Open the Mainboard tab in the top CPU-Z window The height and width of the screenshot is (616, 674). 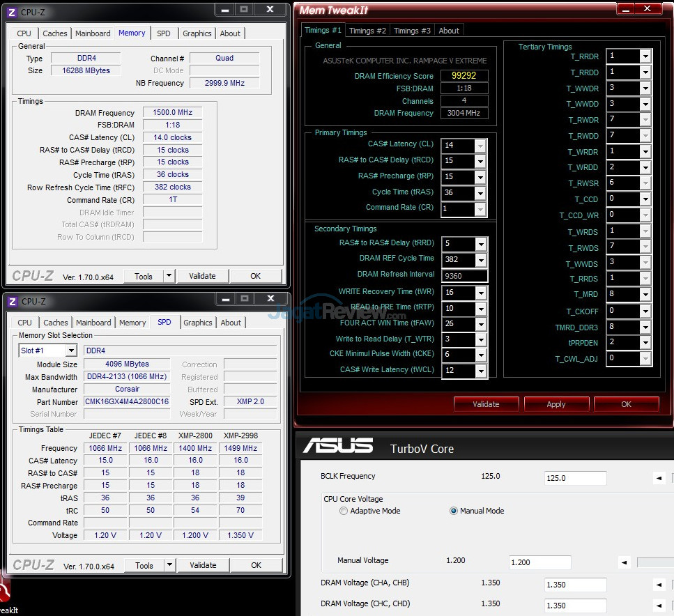[93, 33]
